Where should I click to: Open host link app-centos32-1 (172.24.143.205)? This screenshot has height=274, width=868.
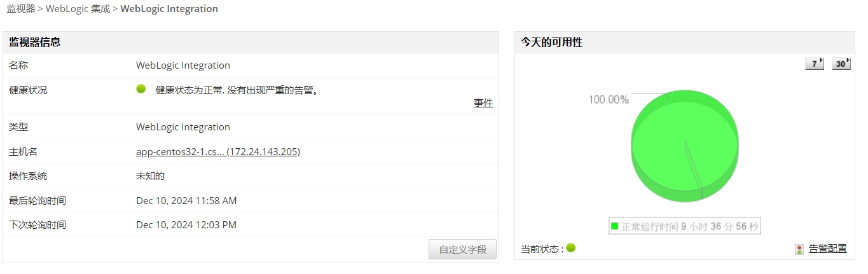(x=218, y=152)
